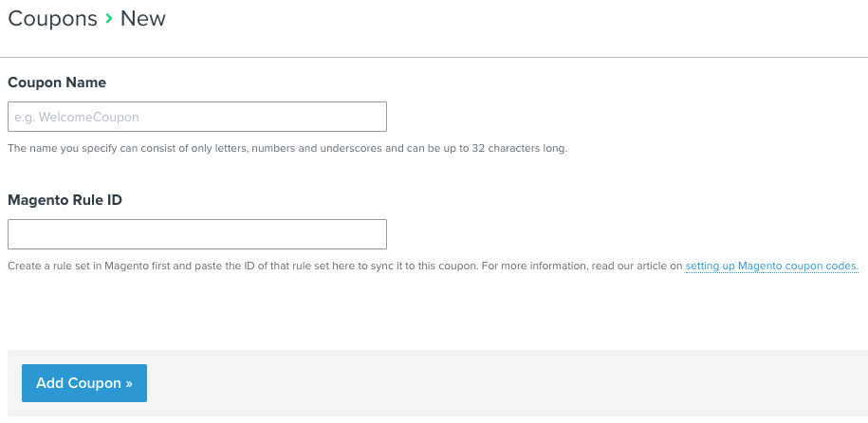Click the gray footer bar beside Add Coupon
Image resolution: width=868 pixels, height=423 pixels.
pos(503,383)
